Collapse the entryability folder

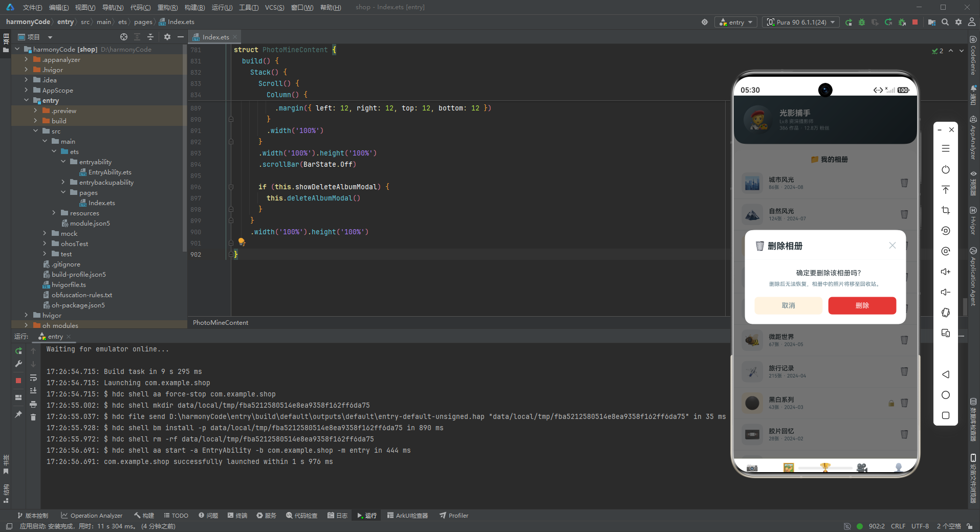pyautogui.click(x=63, y=162)
